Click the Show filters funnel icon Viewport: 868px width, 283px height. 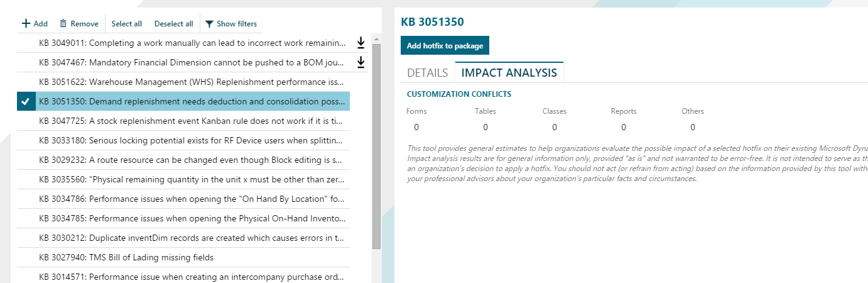point(209,24)
